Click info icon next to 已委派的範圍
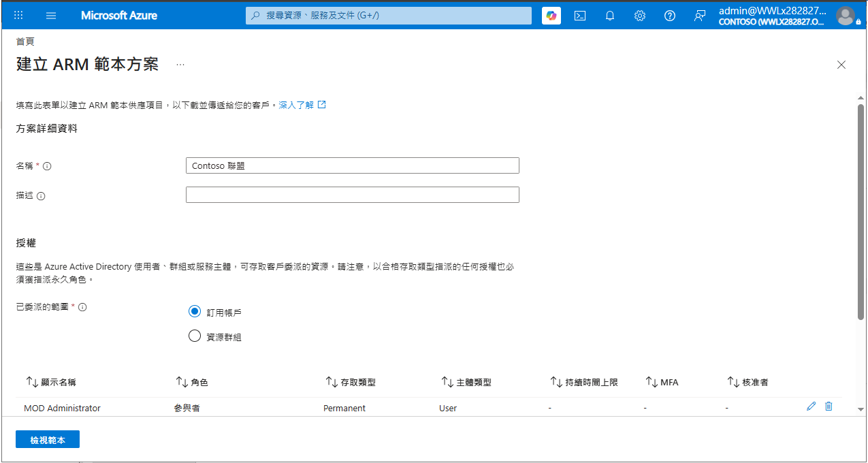 [x=82, y=307]
